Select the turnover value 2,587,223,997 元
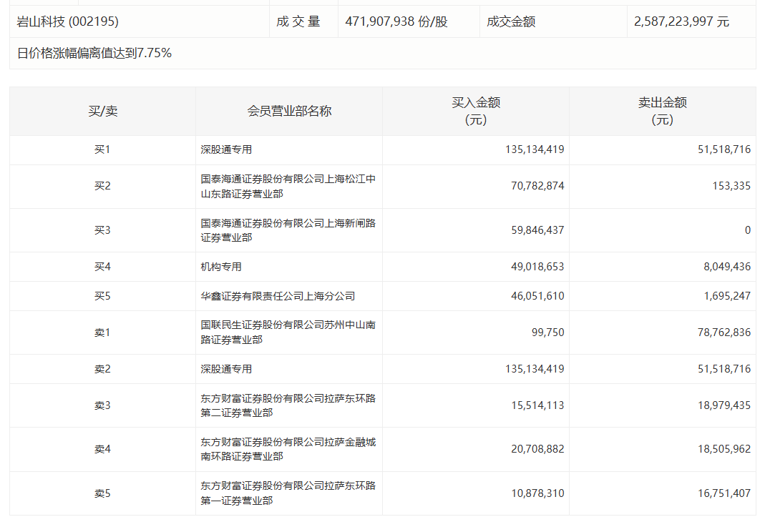 click(x=681, y=21)
